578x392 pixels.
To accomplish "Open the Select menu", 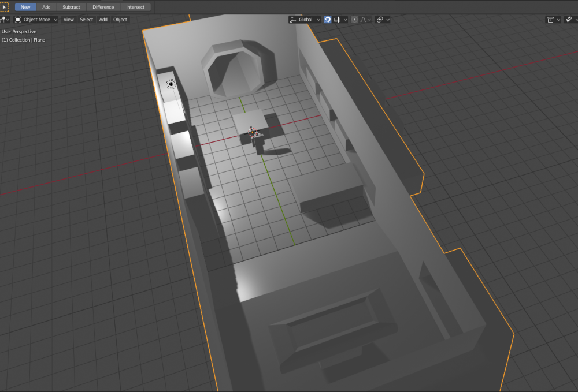I will click(87, 20).
